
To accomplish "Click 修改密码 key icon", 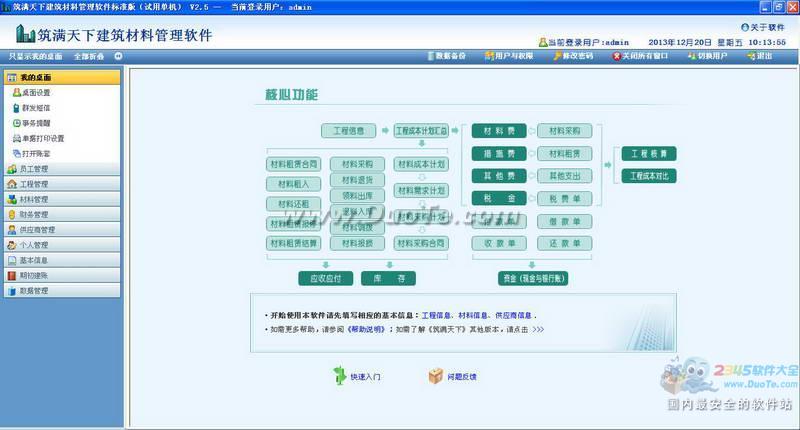I will (x=558, y=56).
